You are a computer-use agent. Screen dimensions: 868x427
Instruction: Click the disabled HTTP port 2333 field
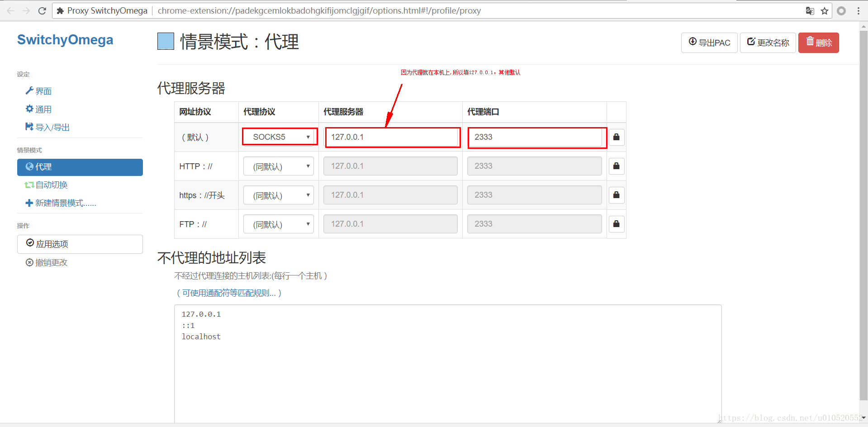[x=535, y=166]
